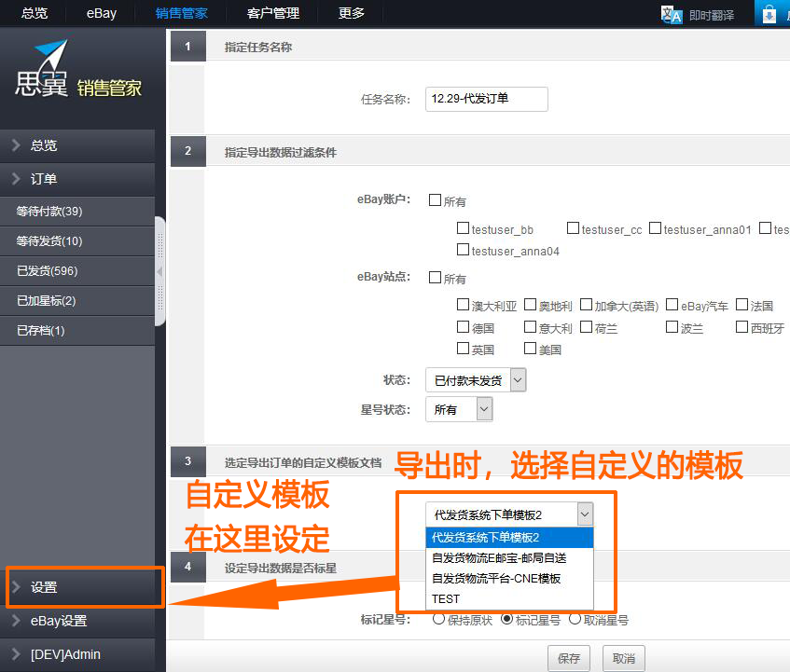Viewport: 790px width, 672px height.
Task: Check 意大利 site
Action: (x=530, y=327)
